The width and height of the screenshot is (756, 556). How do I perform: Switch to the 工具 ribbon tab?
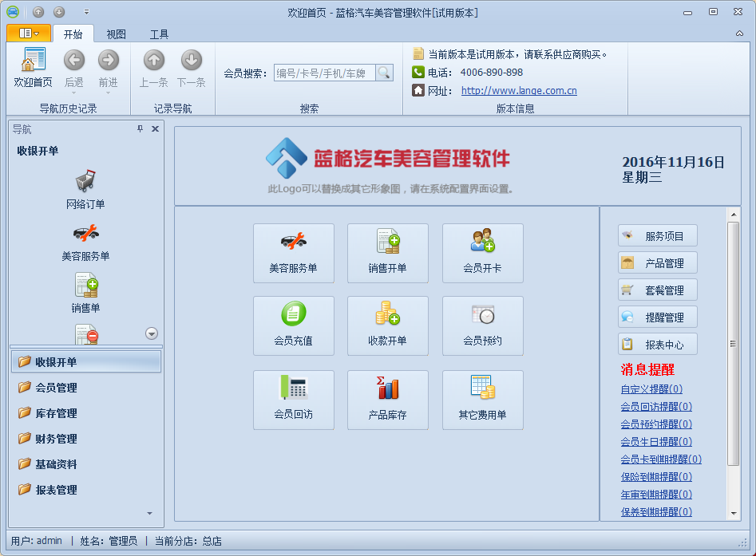(159, 34)
